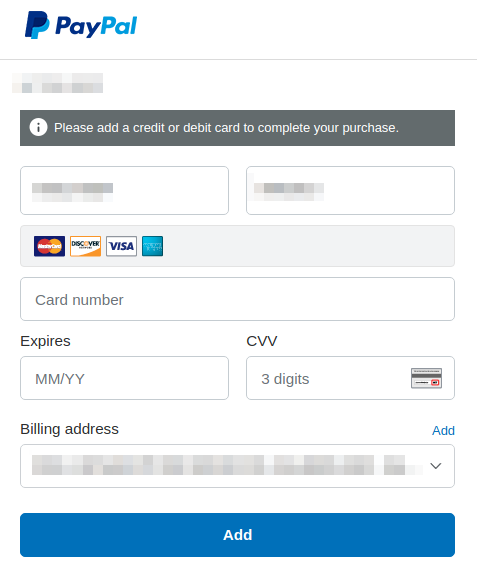Click the Expires label
The width and height of the screenshot is (477, 578).
click(x=45, y=341)
